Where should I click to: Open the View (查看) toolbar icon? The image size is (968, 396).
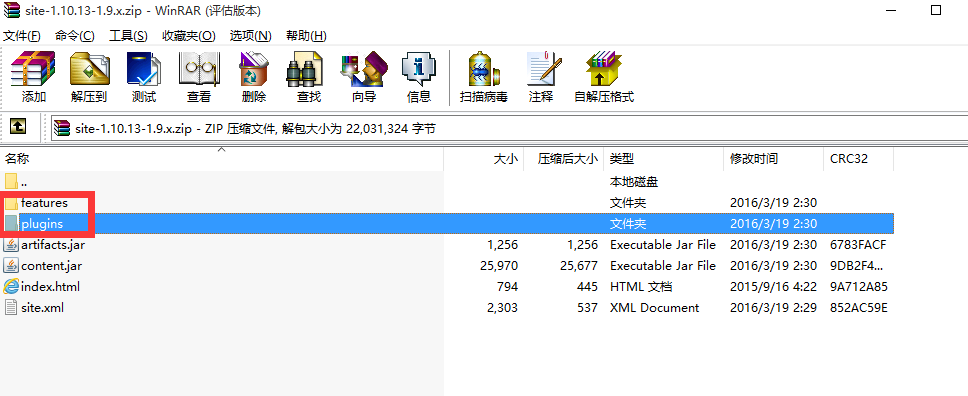pyautogui.click(x=199, y=68)
